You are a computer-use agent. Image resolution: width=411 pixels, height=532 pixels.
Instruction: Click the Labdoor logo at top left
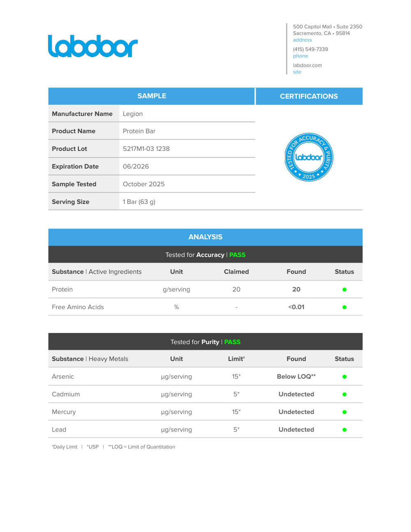tap(93, 46)
